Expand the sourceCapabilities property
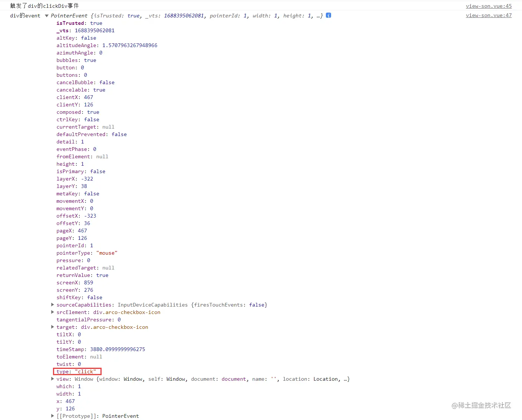522x420 pixels. tap(53, 305)
